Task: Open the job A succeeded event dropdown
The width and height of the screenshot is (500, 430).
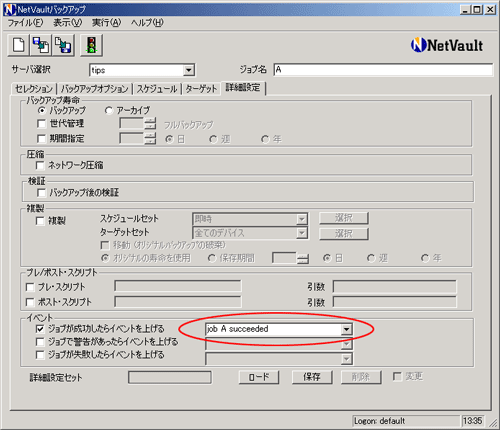Action: [346, 329]
